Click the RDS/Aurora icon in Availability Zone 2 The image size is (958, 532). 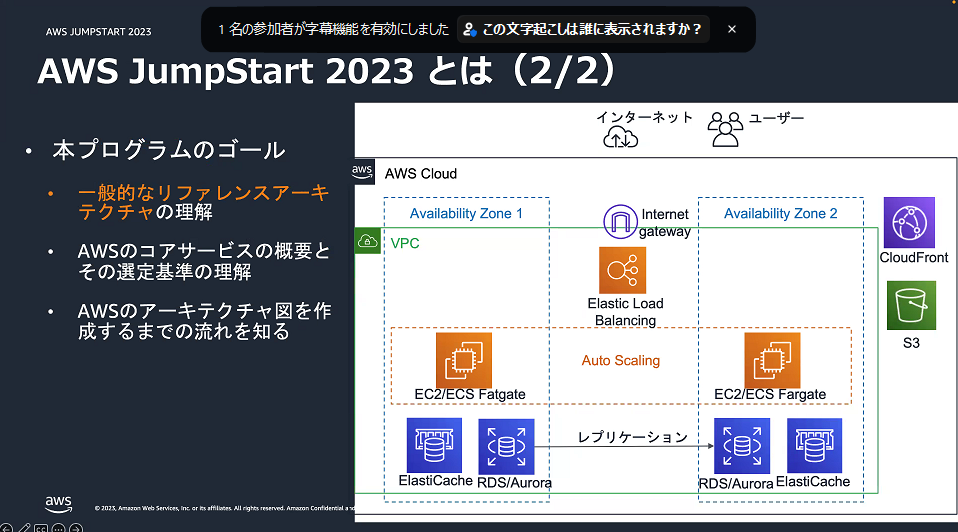[742, 446]
